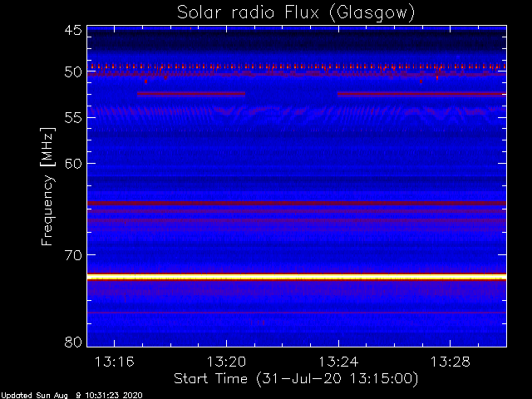
Task: Click the 50 MHz frequency label
Action: 73,72
